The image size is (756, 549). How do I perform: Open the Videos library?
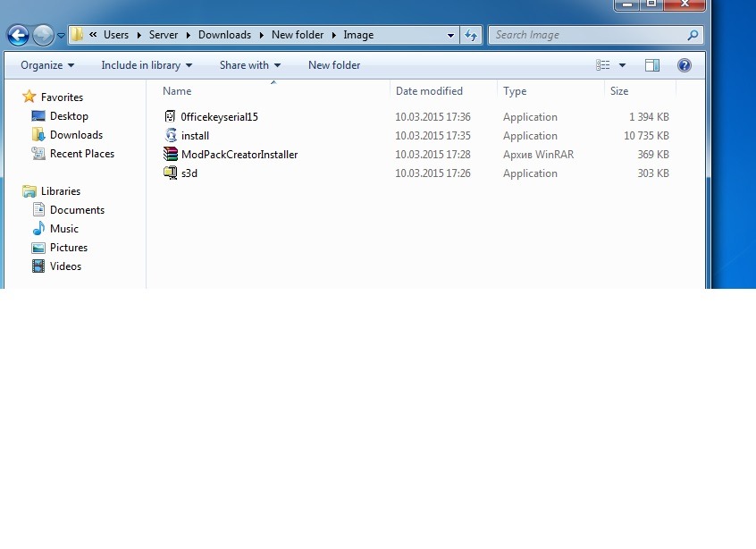click(x=65, y=266)
